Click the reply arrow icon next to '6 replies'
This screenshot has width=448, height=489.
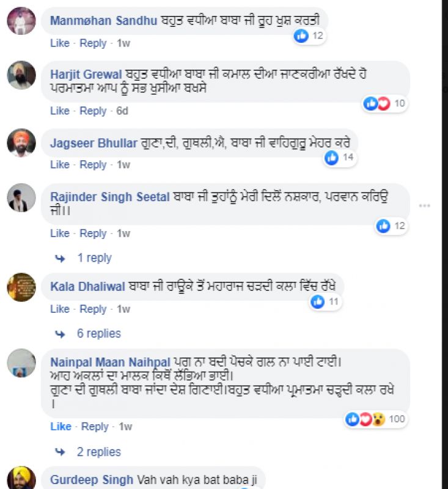click(59, 334)
